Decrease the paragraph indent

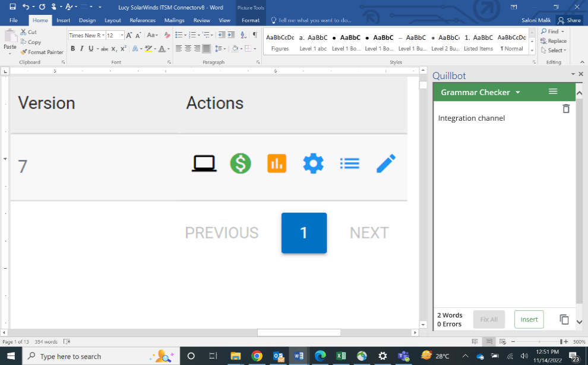click(x=222, y=35)
